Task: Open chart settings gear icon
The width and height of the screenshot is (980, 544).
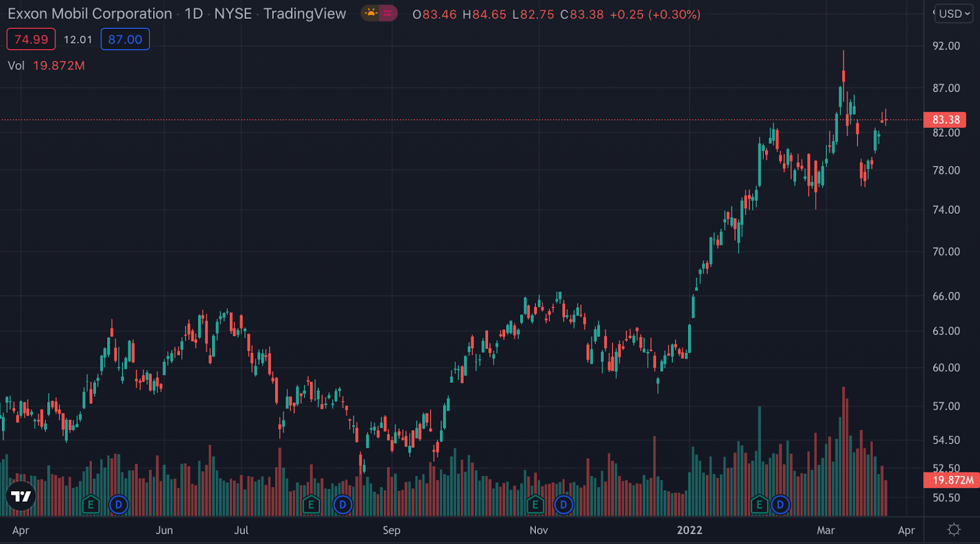Action: (x=954, y=529)
